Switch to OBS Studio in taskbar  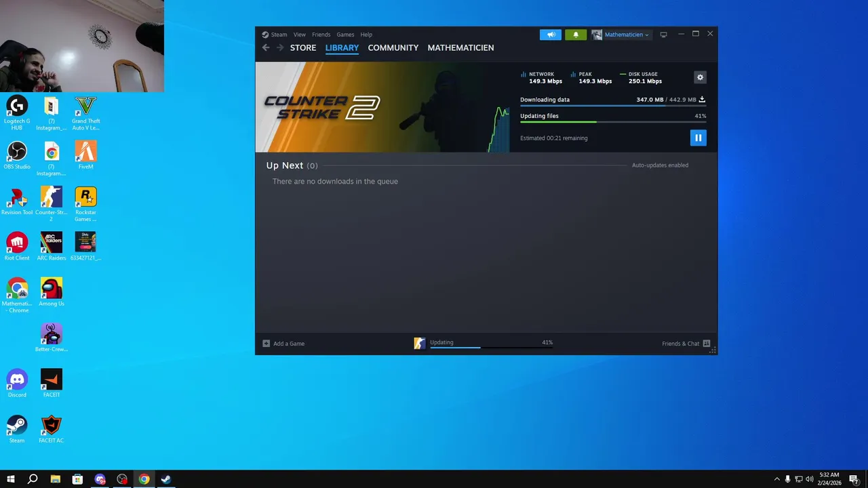click(x=122, y=479)
